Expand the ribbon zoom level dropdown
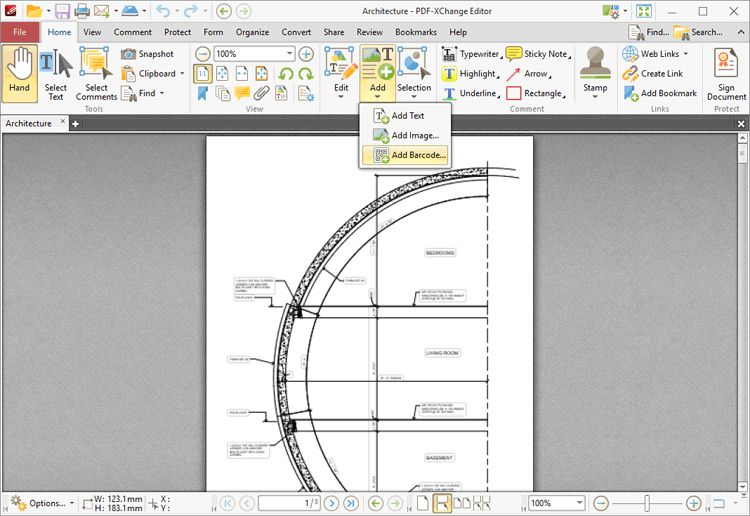Screen dimensions: 750x516 290,54
